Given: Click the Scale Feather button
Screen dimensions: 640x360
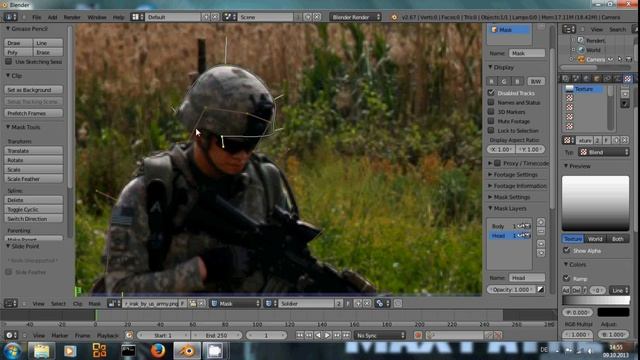Looking at the screenshot, I should coord(33,179).
